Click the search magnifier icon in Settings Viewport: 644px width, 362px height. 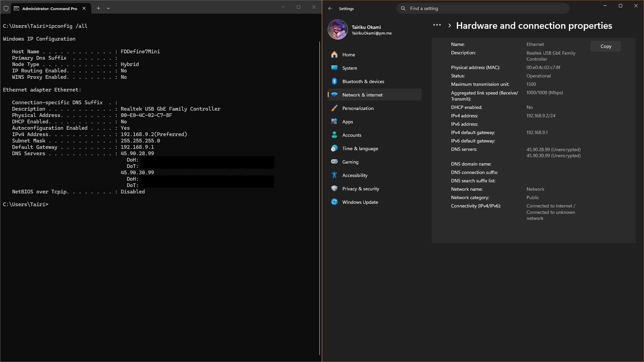[x=403, y=8]
